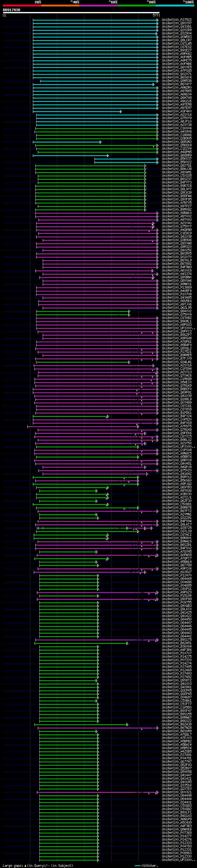Screen dimensions: 197x868
Task: Open hit UniRef100_Q8LCR7
Action: click(x=177, y=40)
